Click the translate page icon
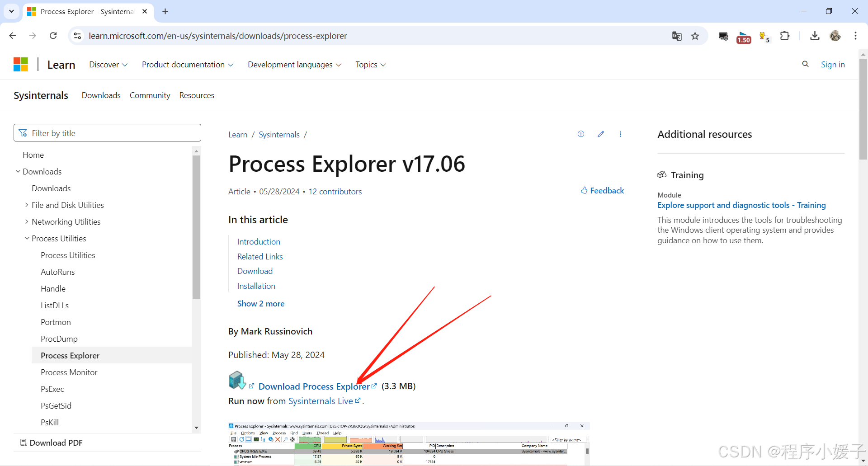 [677, 36]
